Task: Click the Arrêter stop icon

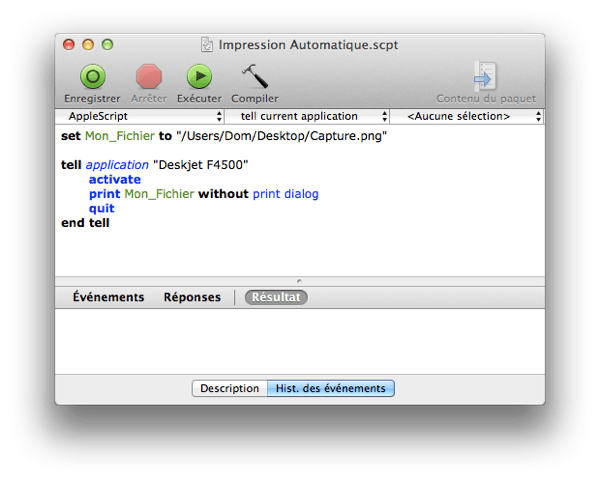Action: (x=149, y=77)
